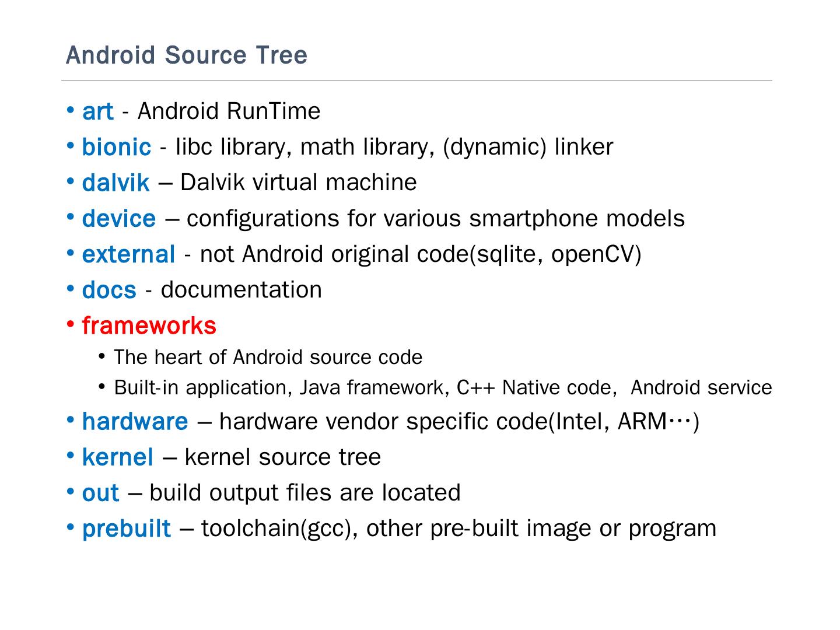Click the "Android RunTime" description text
The image size is (840, 630).
pos(229,111)
